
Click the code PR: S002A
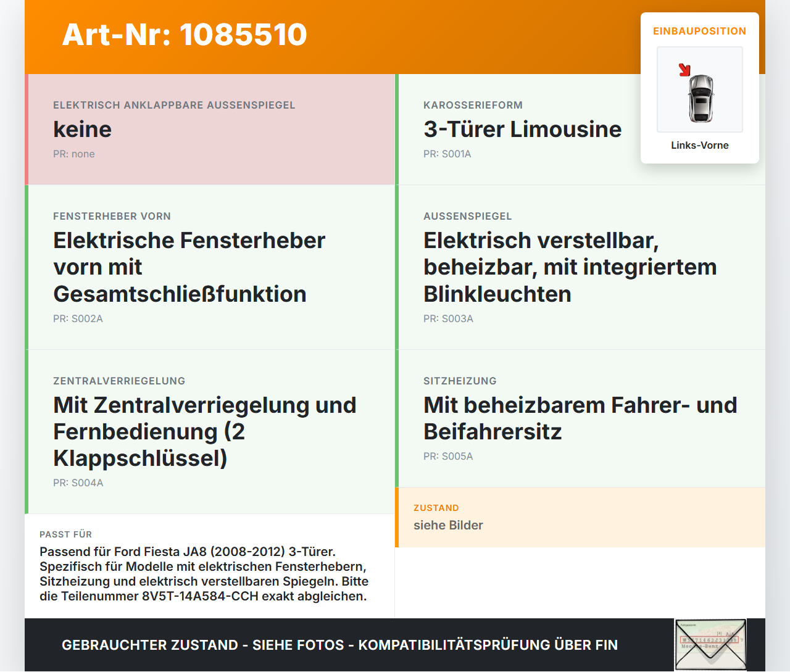click(78, 318)
